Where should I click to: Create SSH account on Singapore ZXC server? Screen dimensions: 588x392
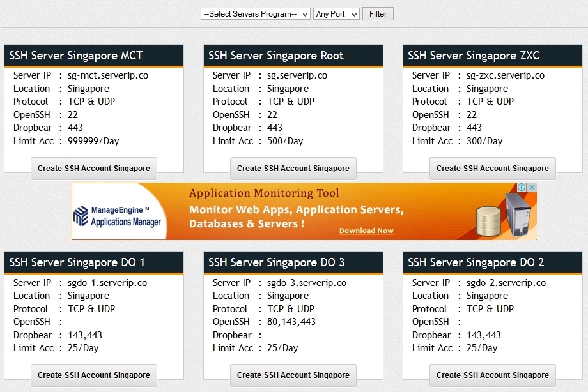[492, 168]
